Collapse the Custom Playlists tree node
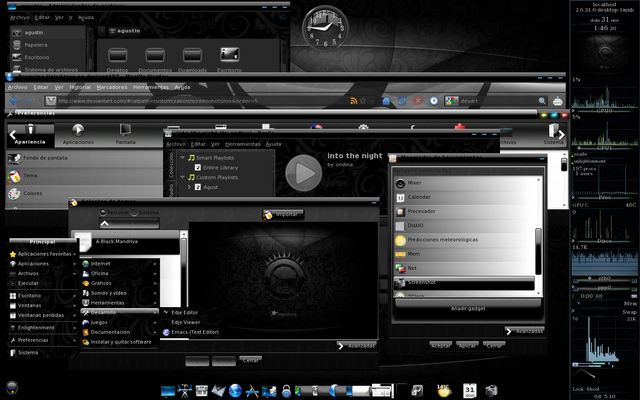640x400 pixels. pos(182,177)
